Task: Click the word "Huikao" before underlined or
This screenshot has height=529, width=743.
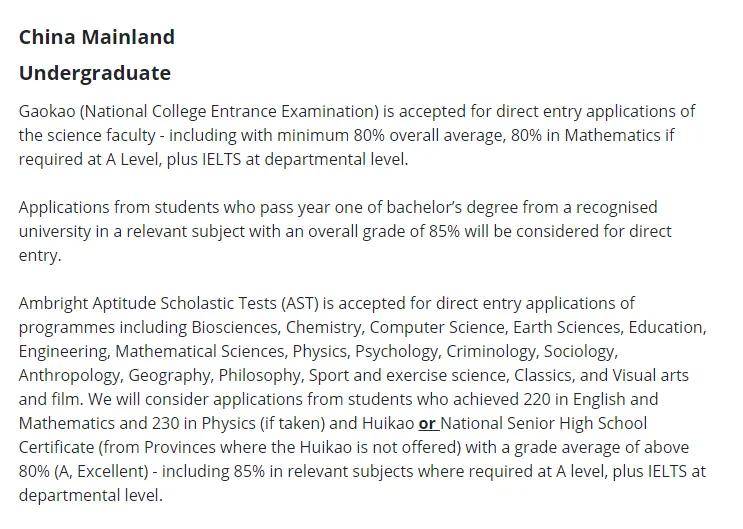Action: click(388, 423)
